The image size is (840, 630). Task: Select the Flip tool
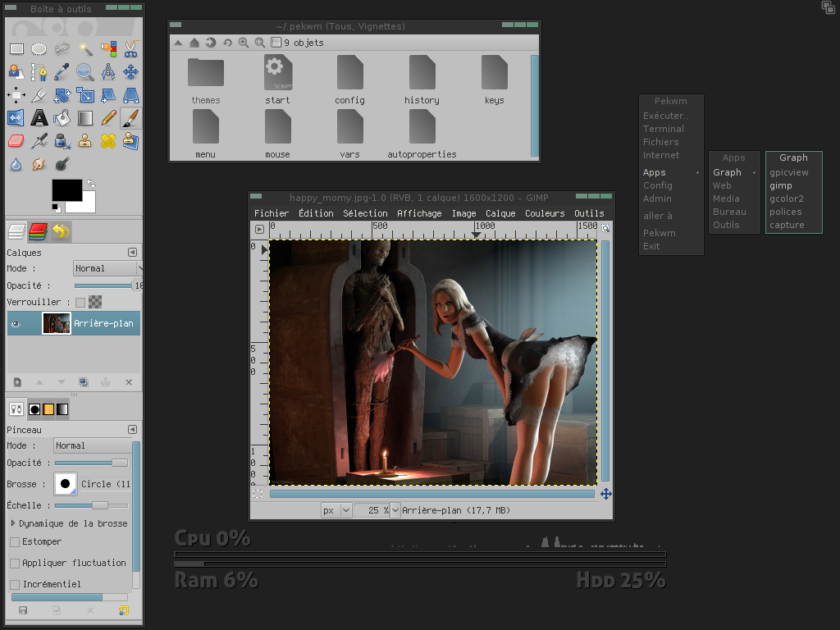point(16,118)
